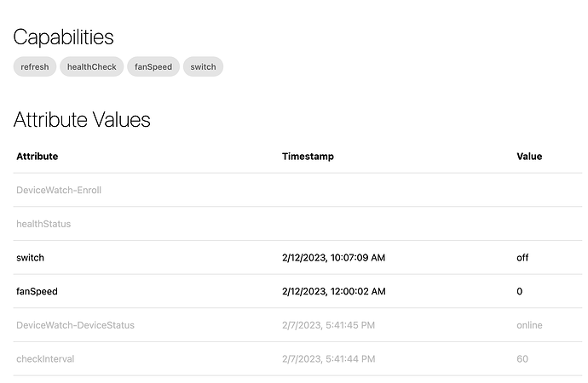Click the switch value 'off'

click(x=522, y=257)
